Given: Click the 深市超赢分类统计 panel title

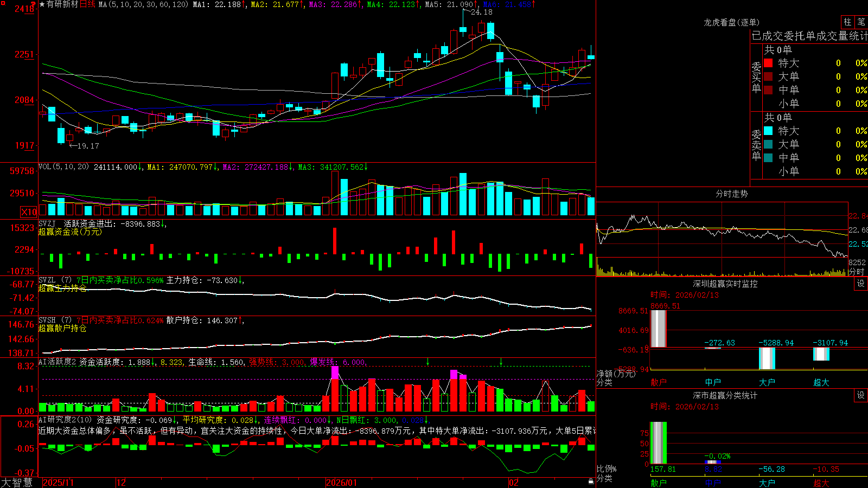Looking at the screenshot, I should 725,395.
